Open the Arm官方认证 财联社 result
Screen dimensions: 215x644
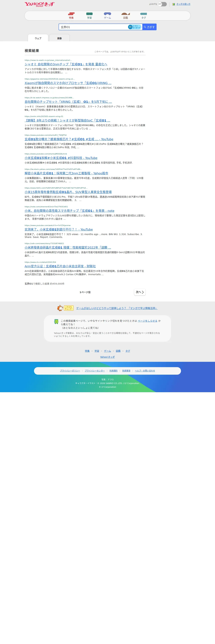[60, 266]
